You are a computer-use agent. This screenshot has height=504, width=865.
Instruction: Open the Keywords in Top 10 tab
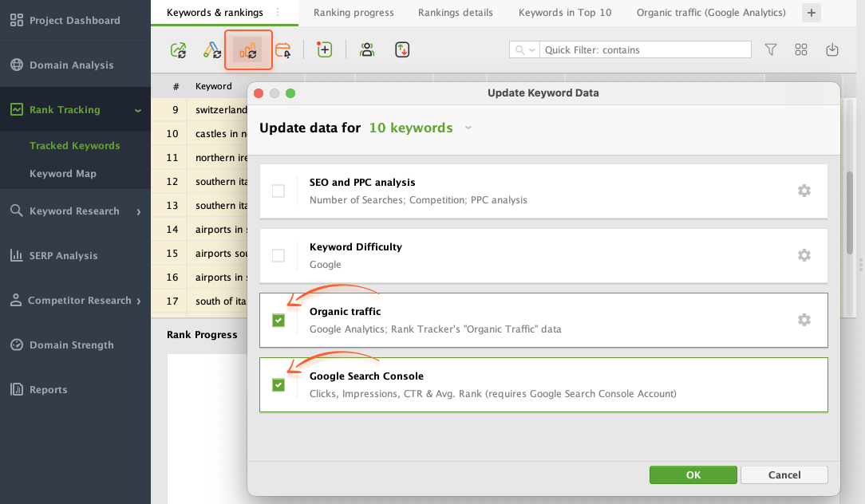tap(564, 13)
